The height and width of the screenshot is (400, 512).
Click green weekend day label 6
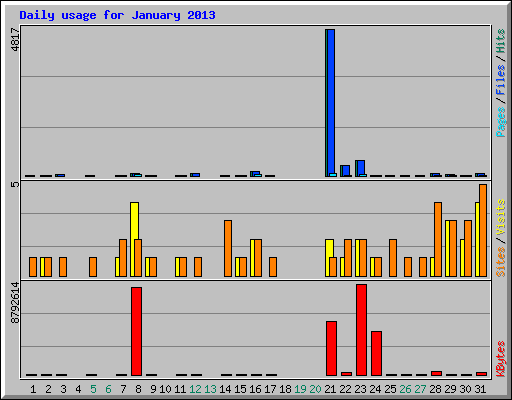click(x=108, y=389)
